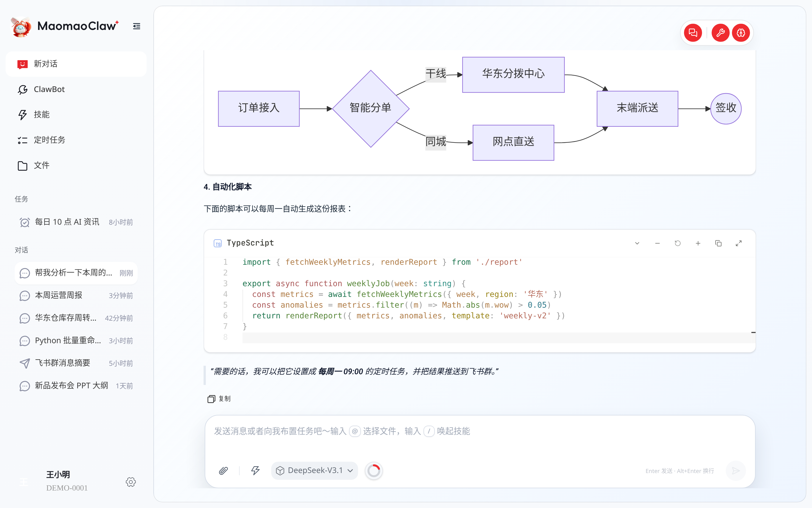Click the heading 4. 自动化脚本
Viewport: 812px width, 508px height.
tap(228, 187)
